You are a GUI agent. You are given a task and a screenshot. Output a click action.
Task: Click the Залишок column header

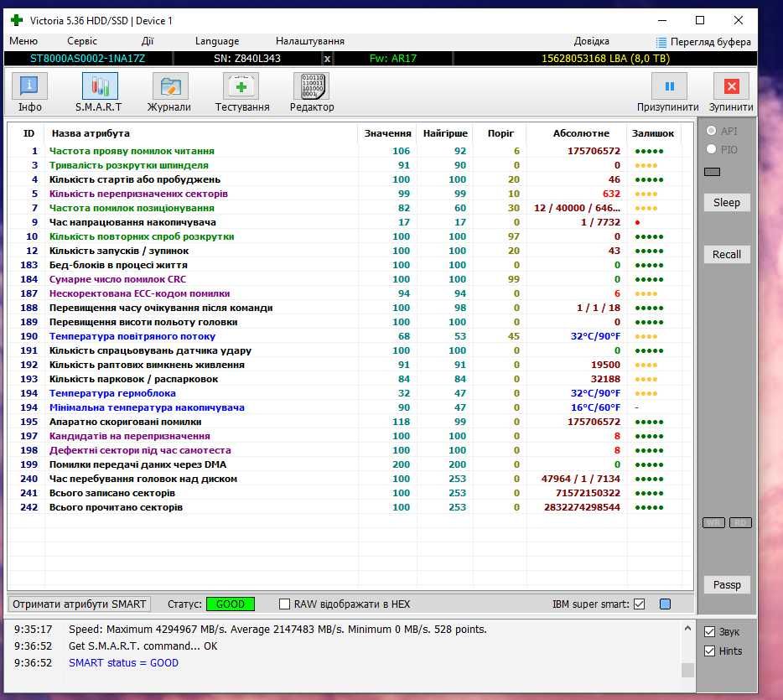pyautogui.click(x=653, y=133)
